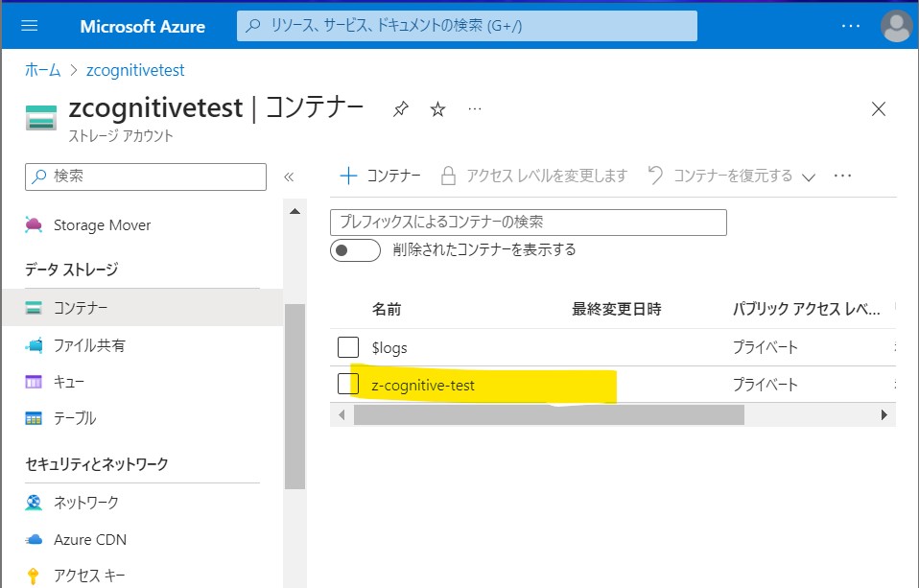Close the コンテナー blade
This screenshot has width=919, height=588.
878,109
